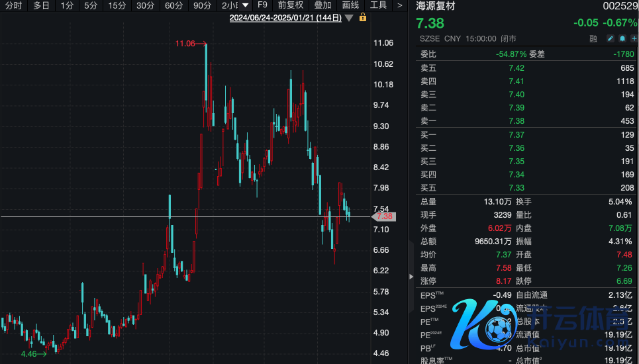Screen dimensions: 639x364
Task: Click the 融 margin trading indicator
Action: click(593, 39)
